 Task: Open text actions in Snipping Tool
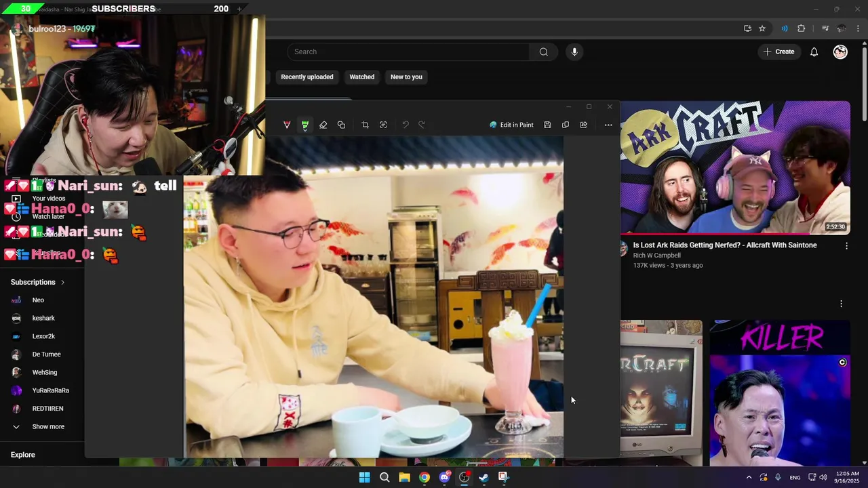click(x=383, y=125)
